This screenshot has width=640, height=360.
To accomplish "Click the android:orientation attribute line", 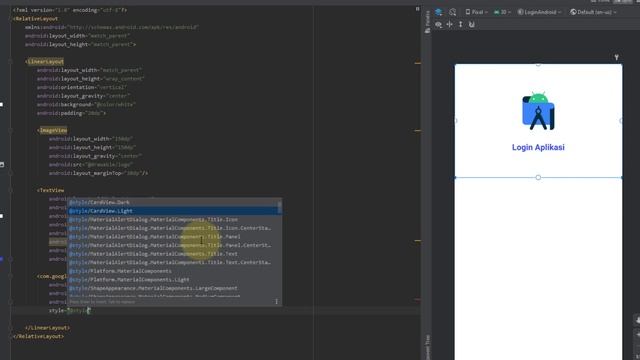I will [x=82, y=87].
